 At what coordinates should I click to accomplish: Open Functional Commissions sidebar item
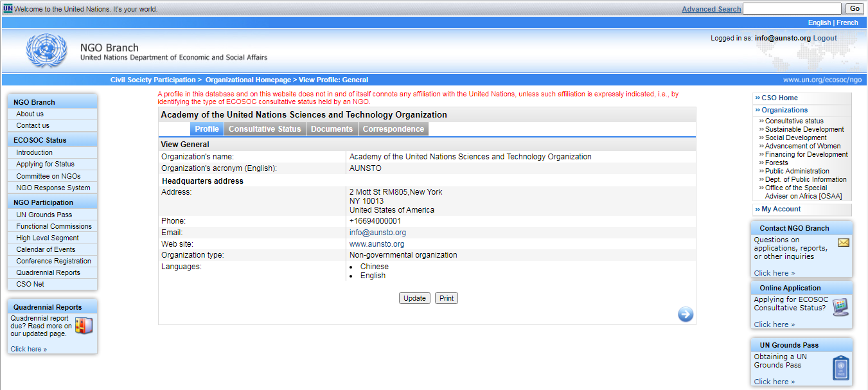54,226
